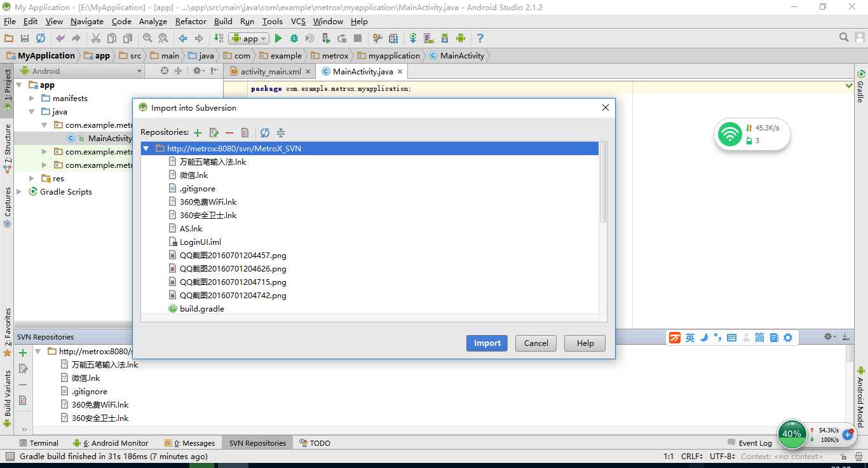Open the Analyze menu
The height and width of the screenshot is (468, 868).
click(x=153, y=21)
